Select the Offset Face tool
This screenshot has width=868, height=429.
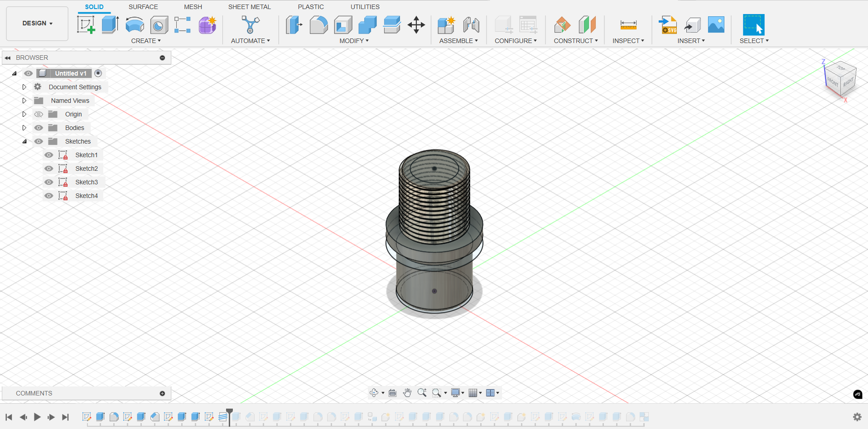click(x=392, y=24)
